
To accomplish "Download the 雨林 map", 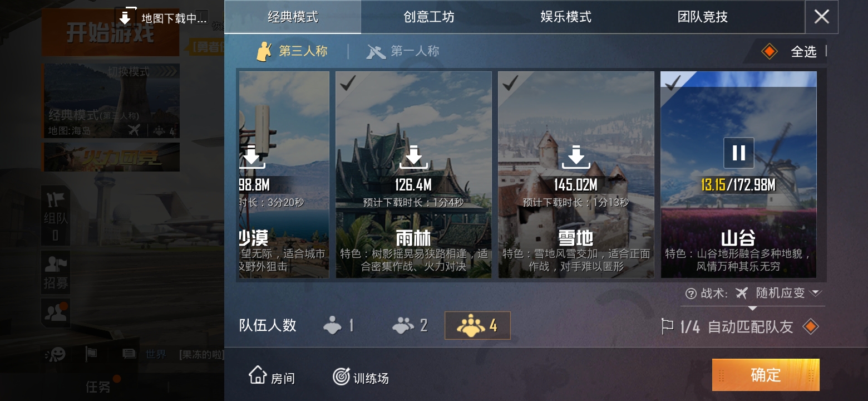I will 413,157.
